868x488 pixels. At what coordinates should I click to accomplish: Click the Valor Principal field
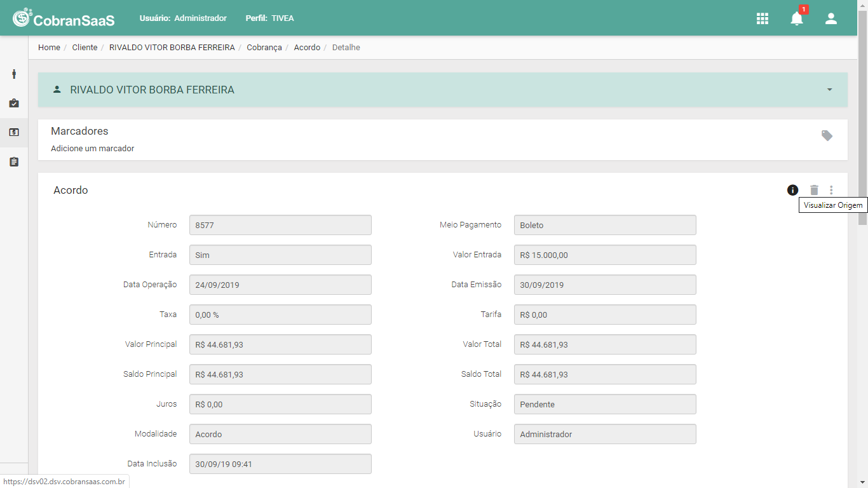click(x=280, y=344)
